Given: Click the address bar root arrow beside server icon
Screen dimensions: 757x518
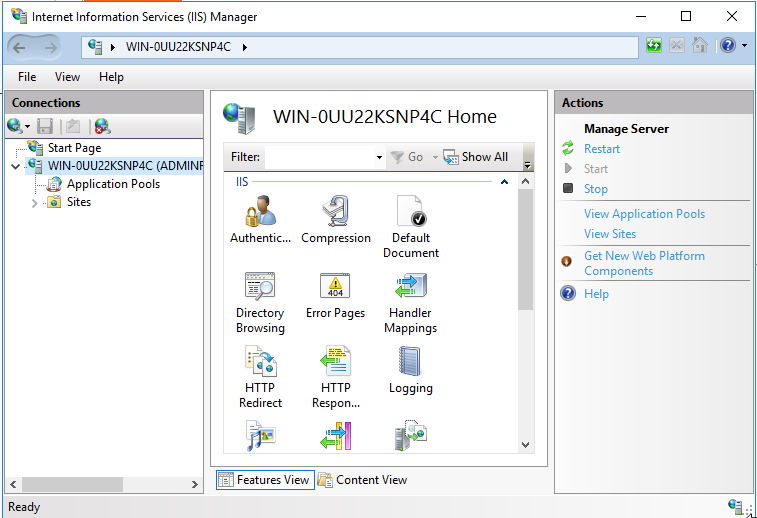Looking at the screenshot, I should pyautogui.click(x=112, y=47).
